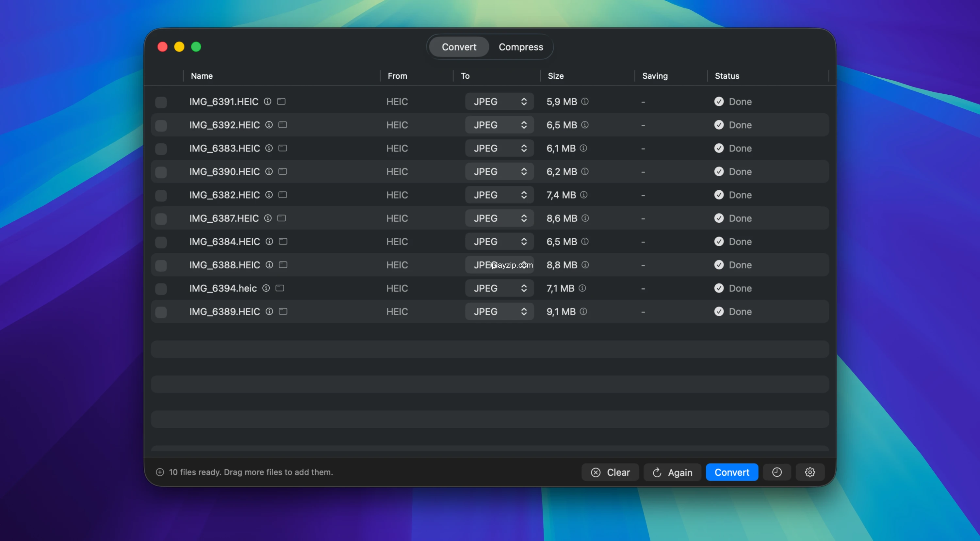Tick checkbox for IMG_6389.HEIC row
The width and height of the screenshot is (980, 541).
pyautogui.click(x=161, y=312)
